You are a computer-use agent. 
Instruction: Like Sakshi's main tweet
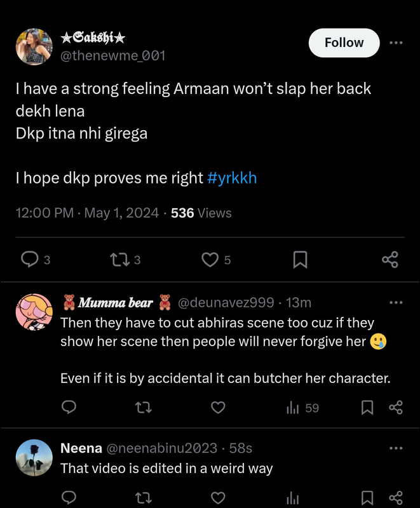(210, 259)
